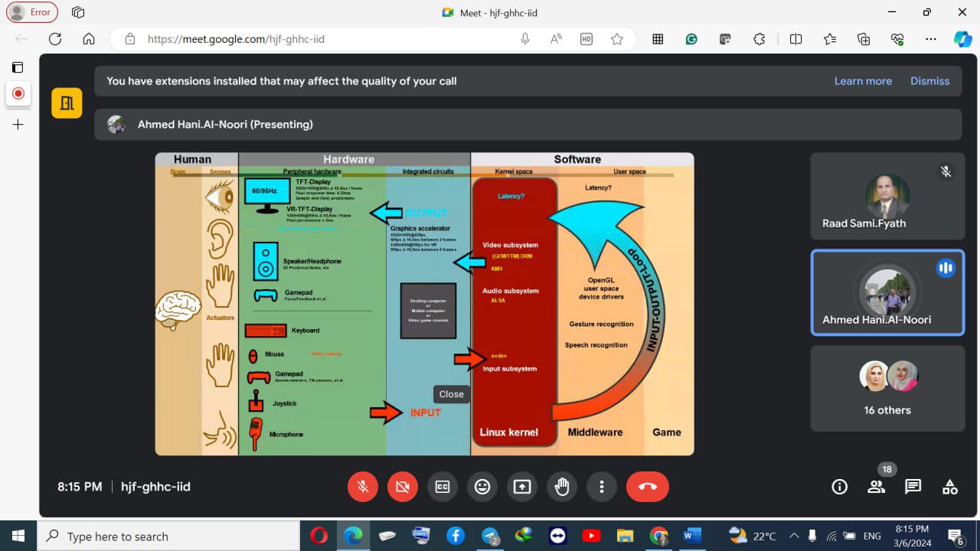Go to the browser home page
The width and height of the screenshot is (980, 551).
tap(89, 39)
